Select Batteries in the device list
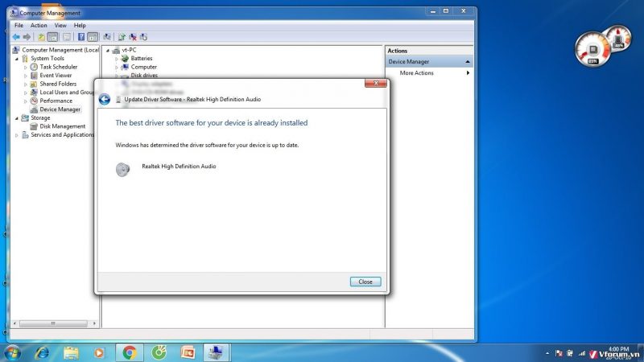The height and width of the screenshot is (362, 644). coord(142,59)
